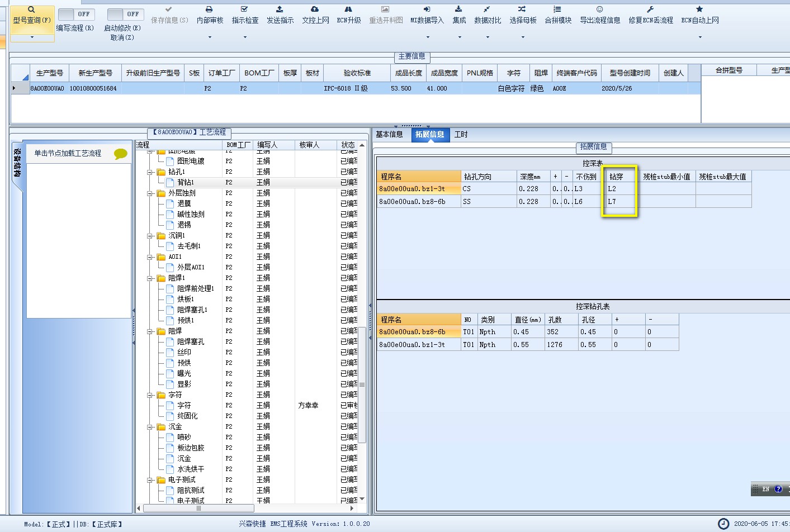Click the 数据对比 compare icon

tap(487, 9)
